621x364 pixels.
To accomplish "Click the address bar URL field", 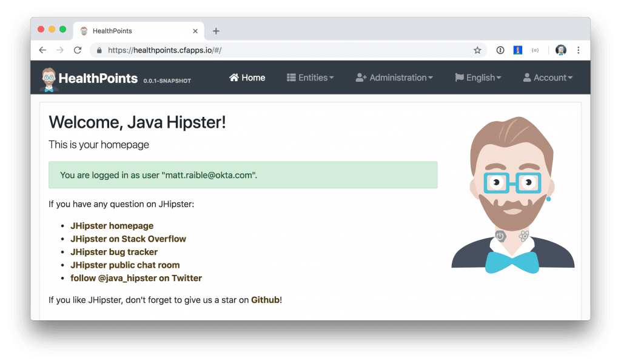I will tap(287, 50).
